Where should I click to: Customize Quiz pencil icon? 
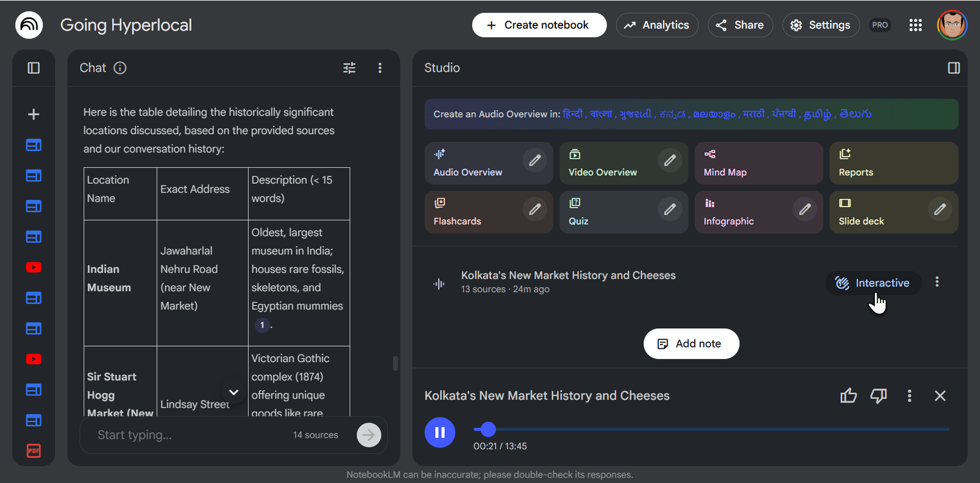(669, 209)
